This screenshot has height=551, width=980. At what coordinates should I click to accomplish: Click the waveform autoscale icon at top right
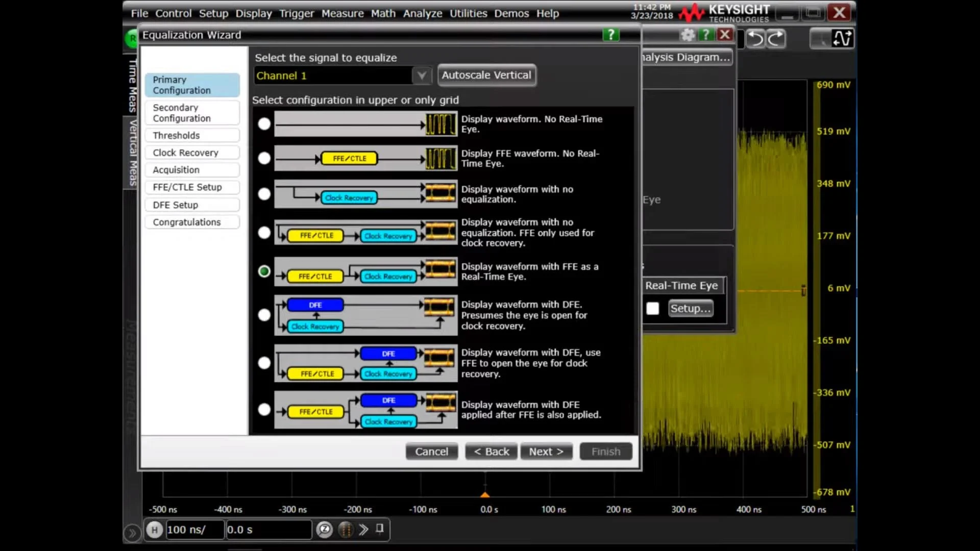coord(842,39)
